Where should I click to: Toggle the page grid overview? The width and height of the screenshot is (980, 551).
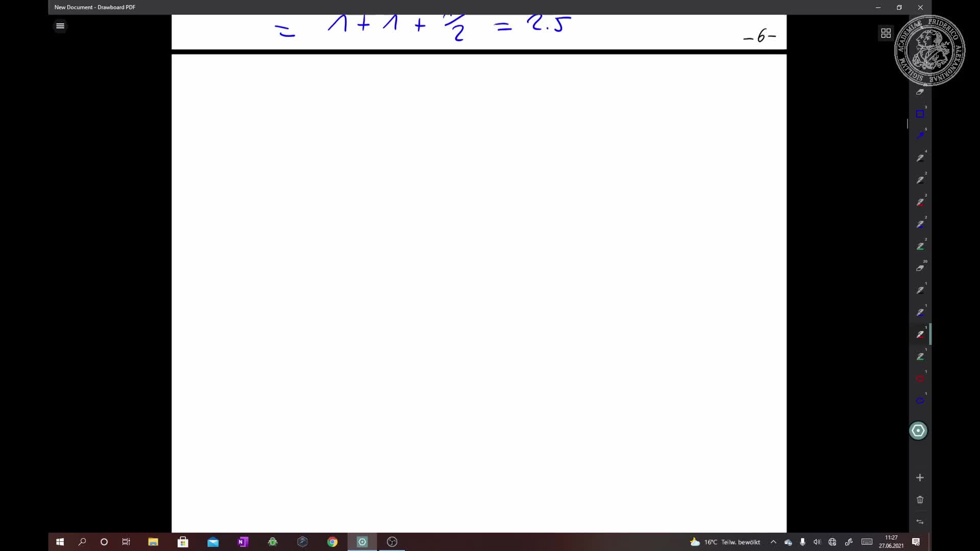[886, 33]
